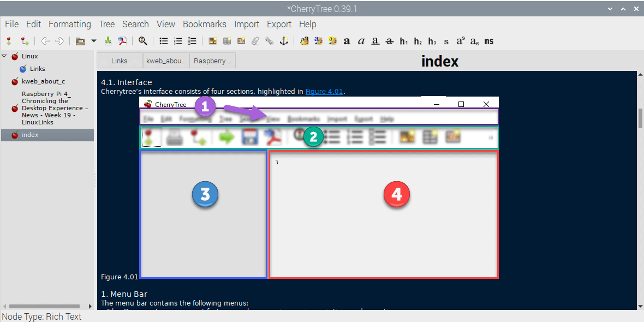Click tree panel horizontal scrollbar thumb

pyautogui.click(x=44, y=306)
